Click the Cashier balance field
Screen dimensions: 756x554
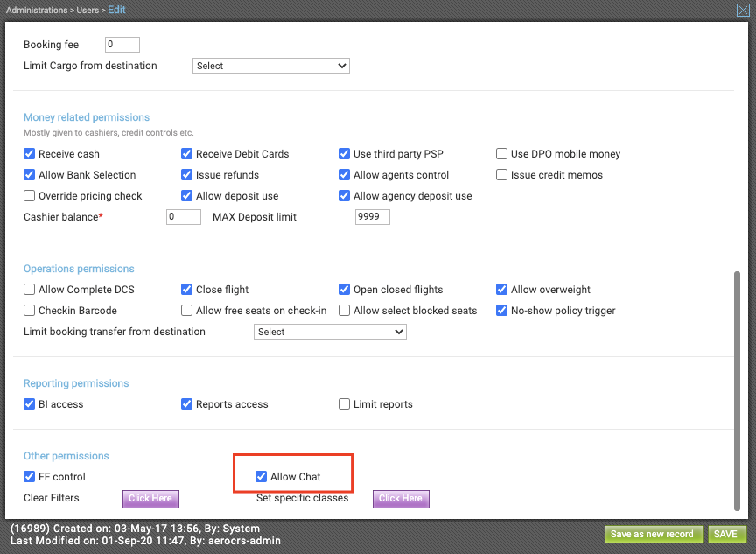(184, 217)
